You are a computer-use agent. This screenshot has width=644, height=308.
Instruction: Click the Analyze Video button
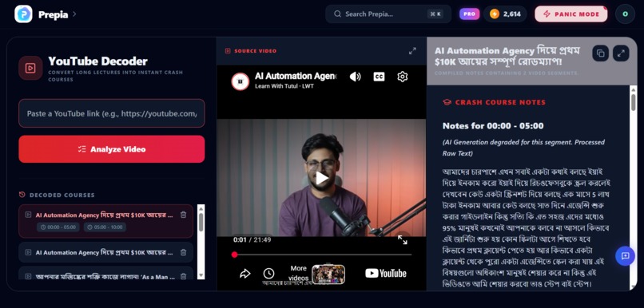coord(112,149)
